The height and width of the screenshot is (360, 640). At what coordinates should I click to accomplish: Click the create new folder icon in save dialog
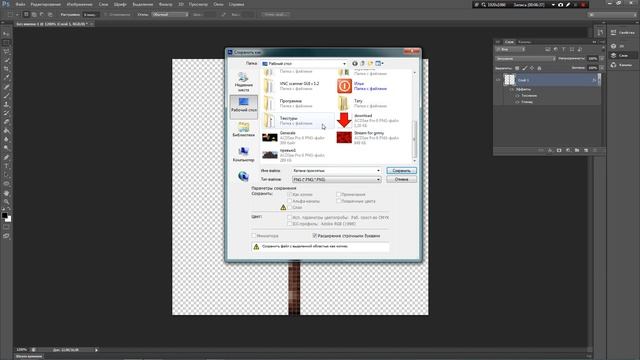(x=370, y=63)
